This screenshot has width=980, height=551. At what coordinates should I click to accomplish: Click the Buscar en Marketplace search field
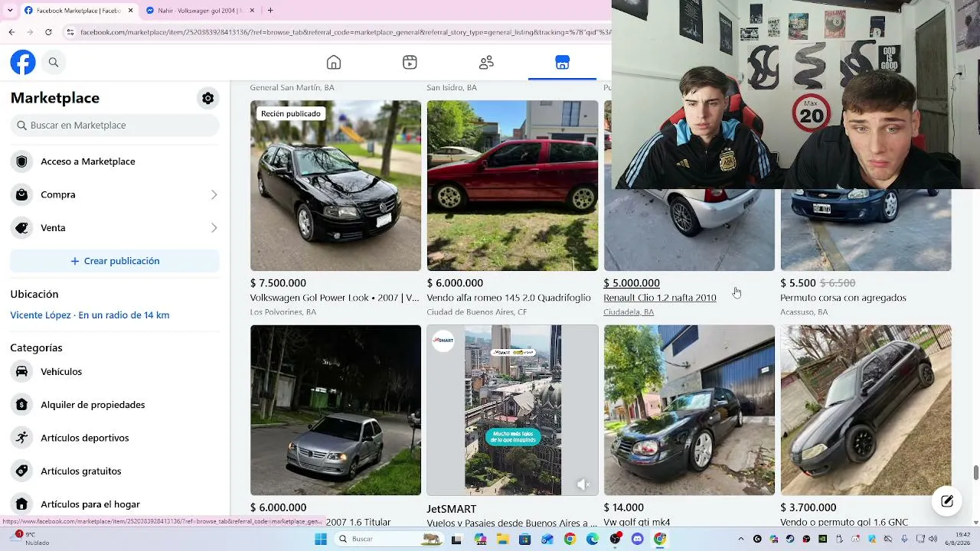pyautogui.click(x=115, y=126)
